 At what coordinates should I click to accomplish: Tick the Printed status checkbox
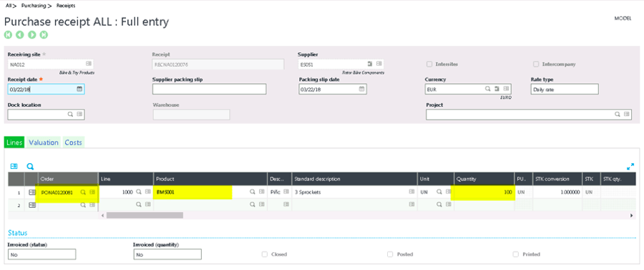click(515, 254)
